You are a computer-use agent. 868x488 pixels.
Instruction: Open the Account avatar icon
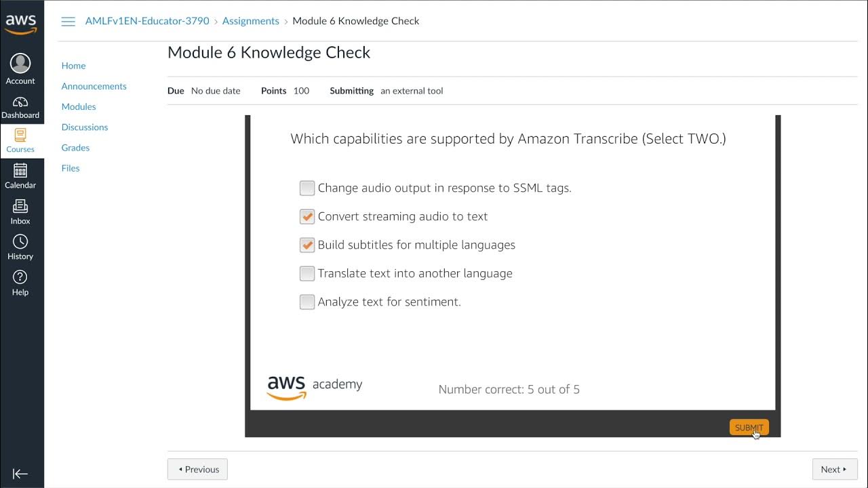point(20,64)
